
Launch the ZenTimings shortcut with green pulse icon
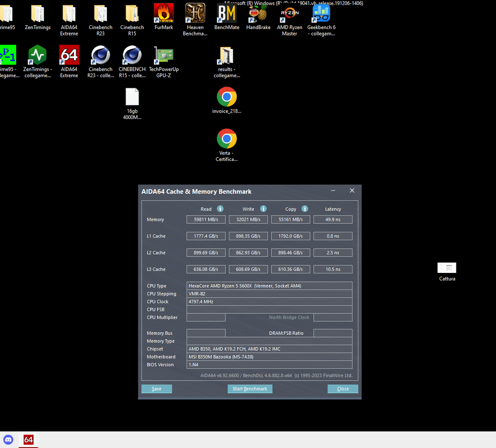click(x=38, y=62)
